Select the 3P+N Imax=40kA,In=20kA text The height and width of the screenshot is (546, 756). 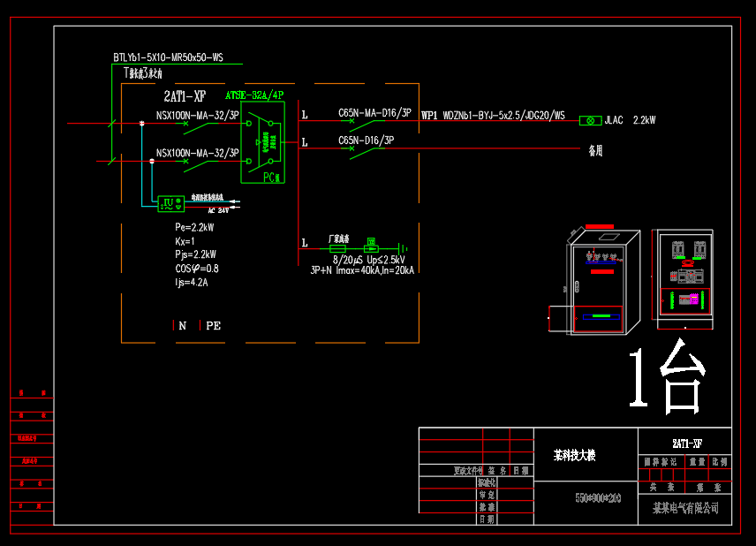click(362, 270)
